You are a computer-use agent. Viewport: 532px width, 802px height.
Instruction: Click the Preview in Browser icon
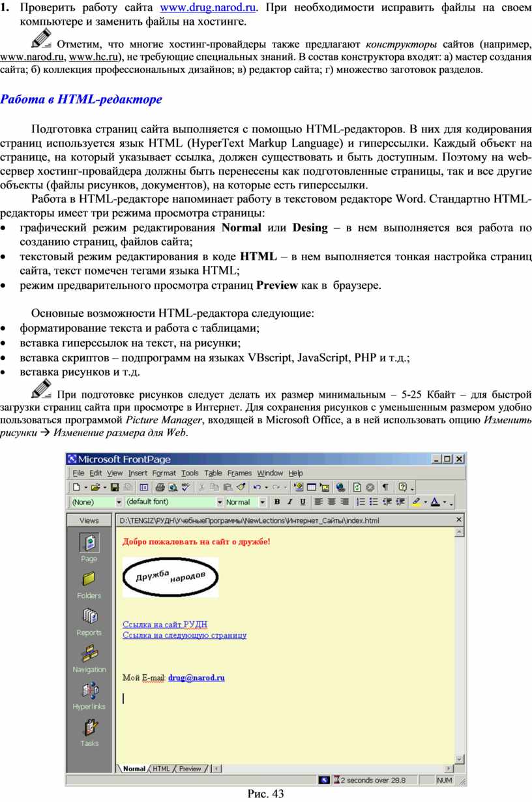173,487
